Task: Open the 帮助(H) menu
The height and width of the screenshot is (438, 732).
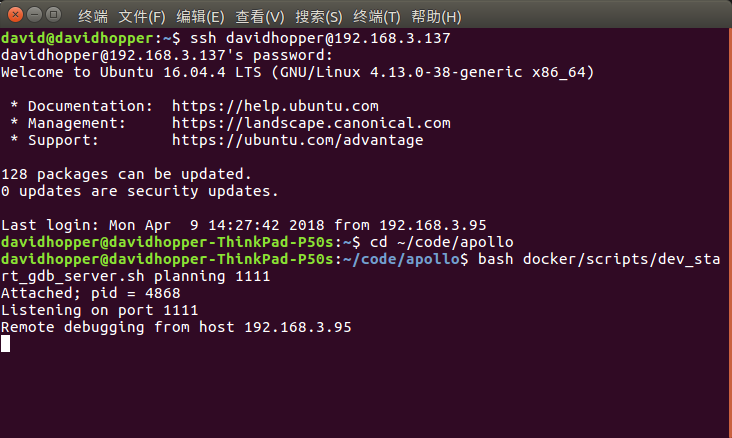Action: tap(436, 17)
